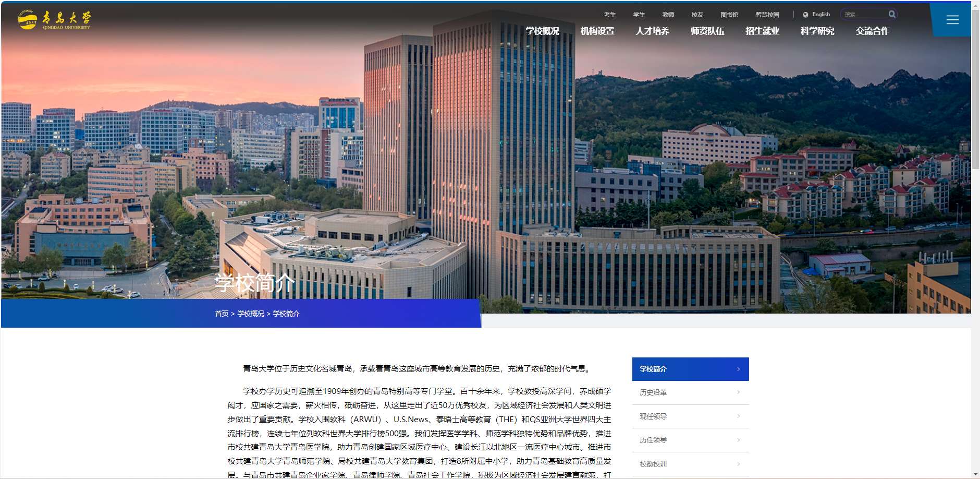The height and width of the screenshot is (479, 980).
Task: Select 招生就业 in the navigation bar
Action: tap(762, 31)
